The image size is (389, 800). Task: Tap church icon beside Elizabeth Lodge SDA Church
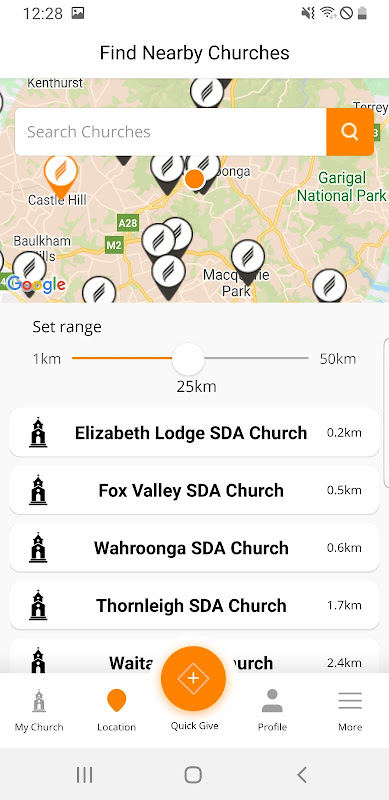[x=38, y=433]
